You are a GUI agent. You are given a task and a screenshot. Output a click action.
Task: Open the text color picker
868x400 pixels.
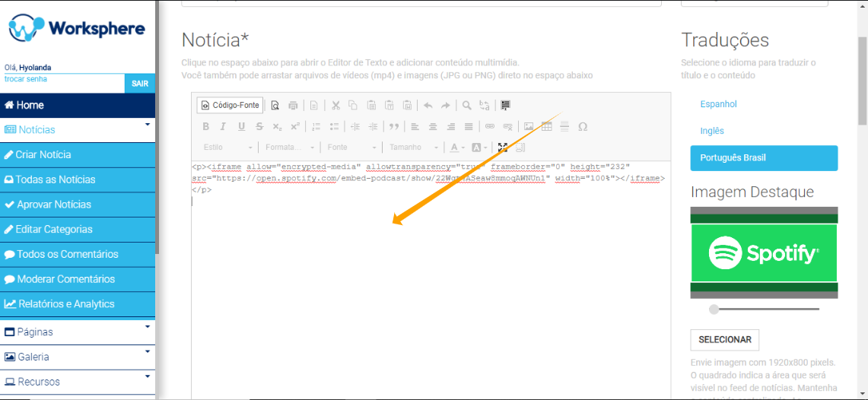(457, 148)
